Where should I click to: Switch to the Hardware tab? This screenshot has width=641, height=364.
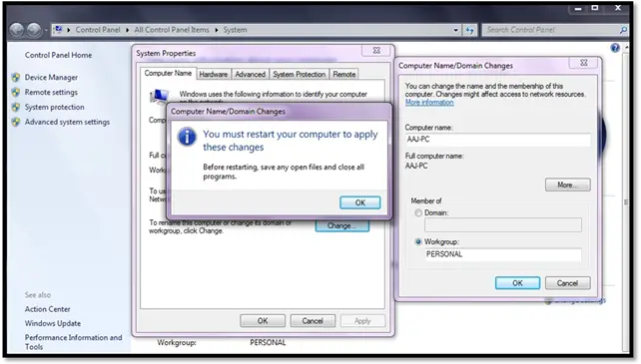(214, 75)
